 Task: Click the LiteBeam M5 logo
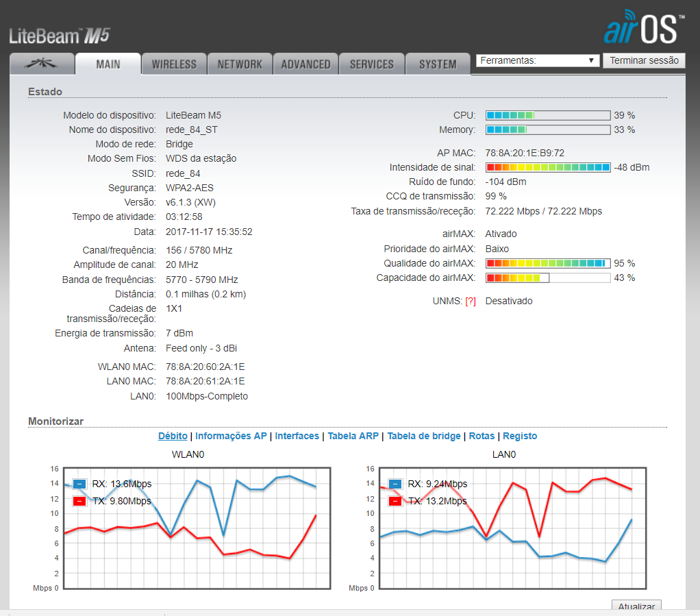pos(60,36)
